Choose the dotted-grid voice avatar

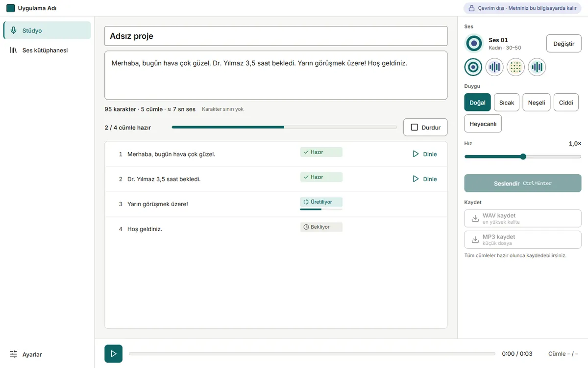[x=515, y=67]
